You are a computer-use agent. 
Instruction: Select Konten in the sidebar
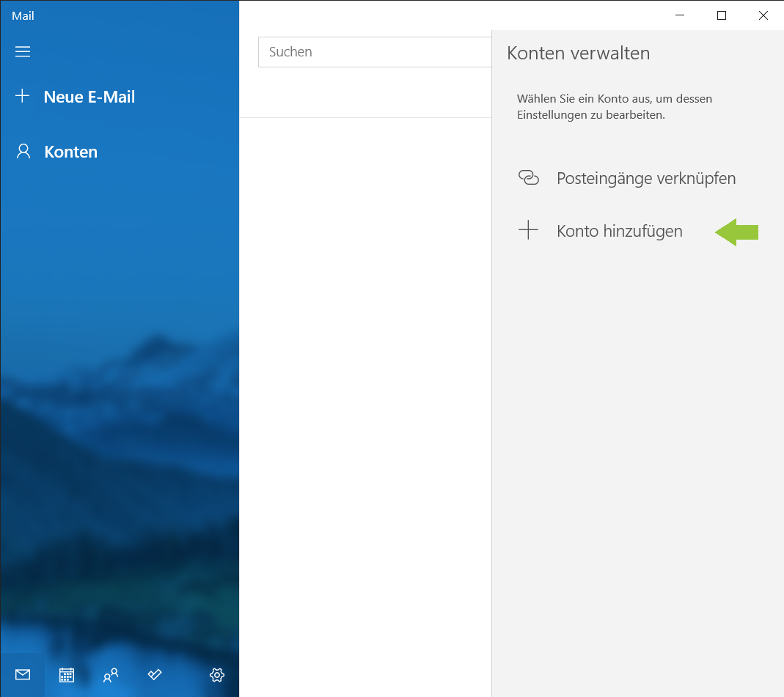(x=71, y=152)
